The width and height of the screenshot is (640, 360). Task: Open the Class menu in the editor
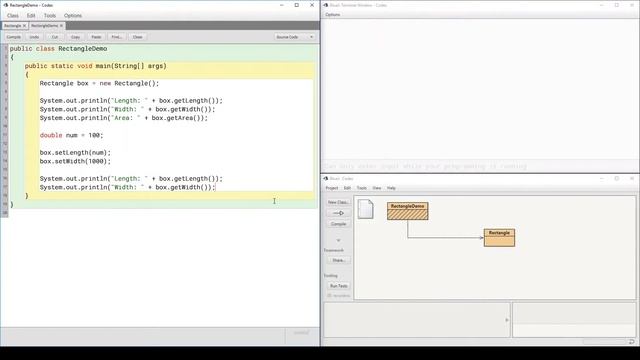pyautogui.click(x=13, y=16)
